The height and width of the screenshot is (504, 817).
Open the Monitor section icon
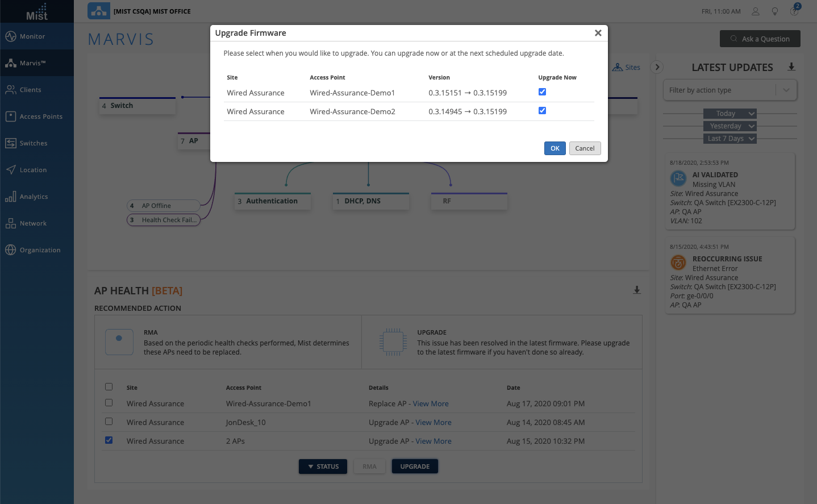(x=11, y=36)
